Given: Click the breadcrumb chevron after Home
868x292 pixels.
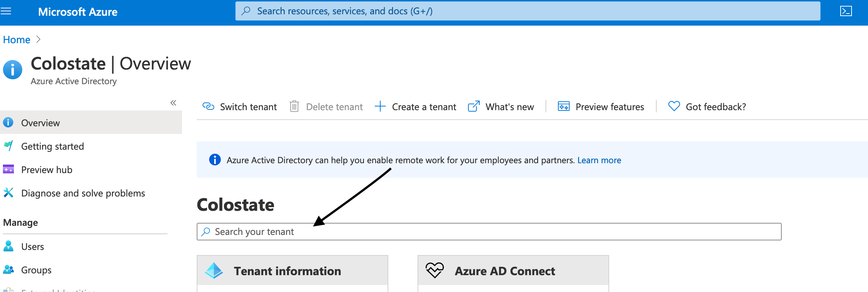Looking at the screenshot, I should pos(38,39).
